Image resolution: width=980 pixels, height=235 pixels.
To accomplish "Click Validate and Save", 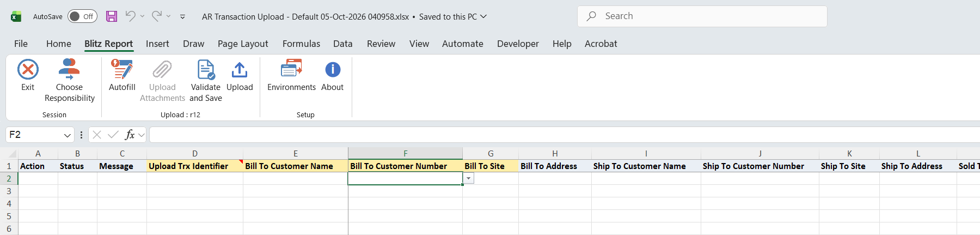I will pos(206,80).
